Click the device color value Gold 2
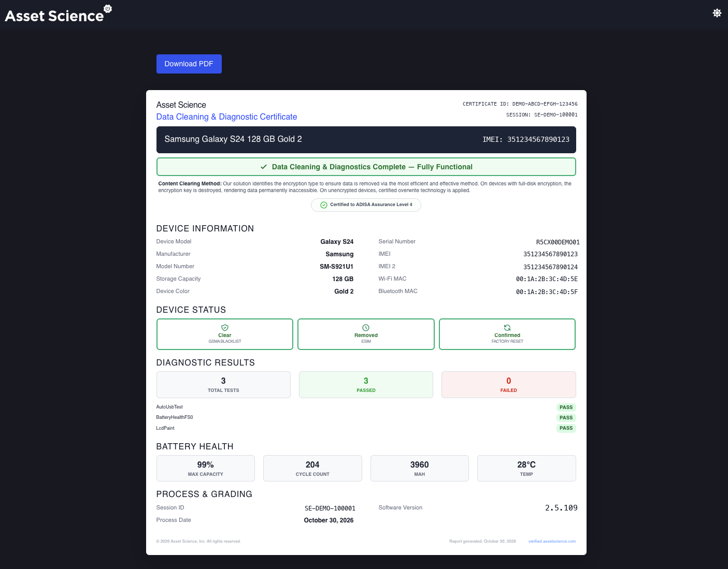Screen dimensions: 728x569 pos(344,291)
